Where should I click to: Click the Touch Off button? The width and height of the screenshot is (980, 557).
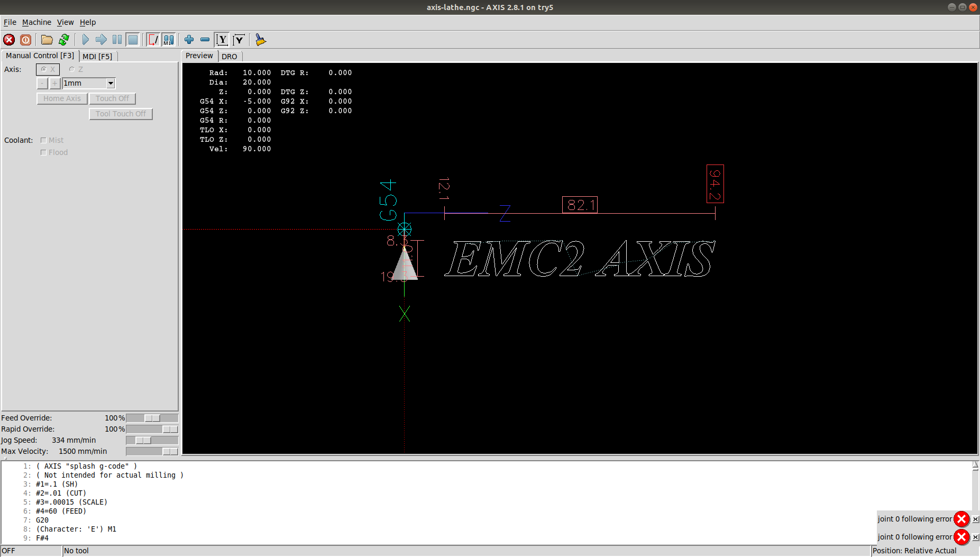(x=112, y=98)
